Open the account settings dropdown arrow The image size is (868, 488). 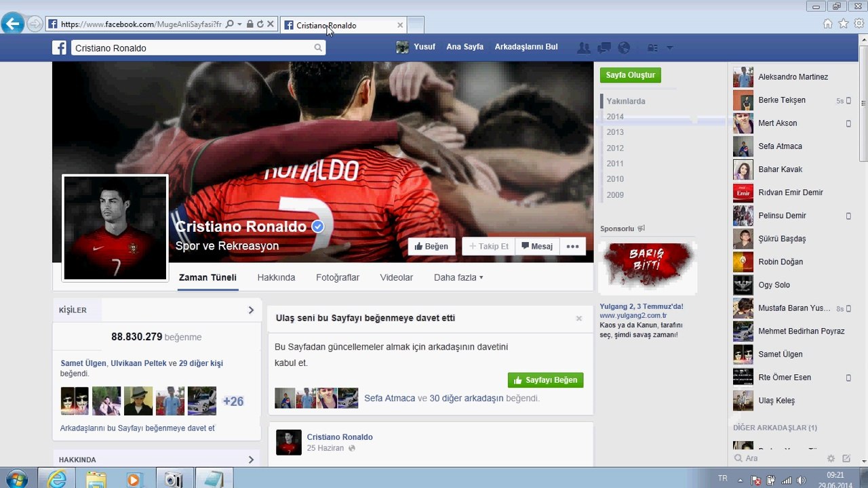(670, 48)
